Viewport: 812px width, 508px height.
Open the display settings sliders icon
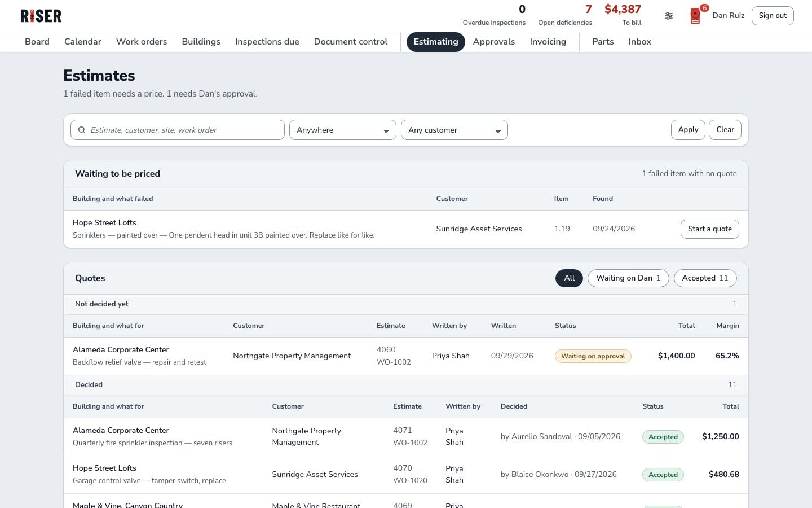pos(669,16)
